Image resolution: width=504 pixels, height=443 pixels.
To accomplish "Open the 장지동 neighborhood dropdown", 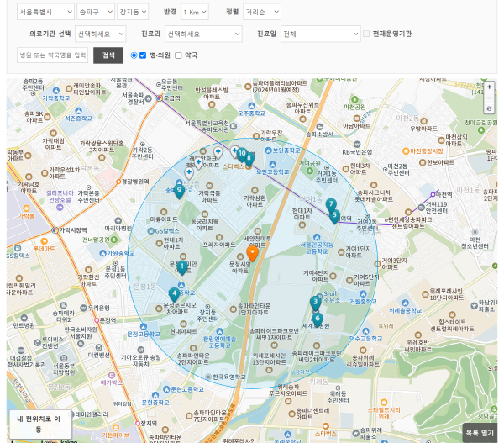I will click(x=133, y=12).
